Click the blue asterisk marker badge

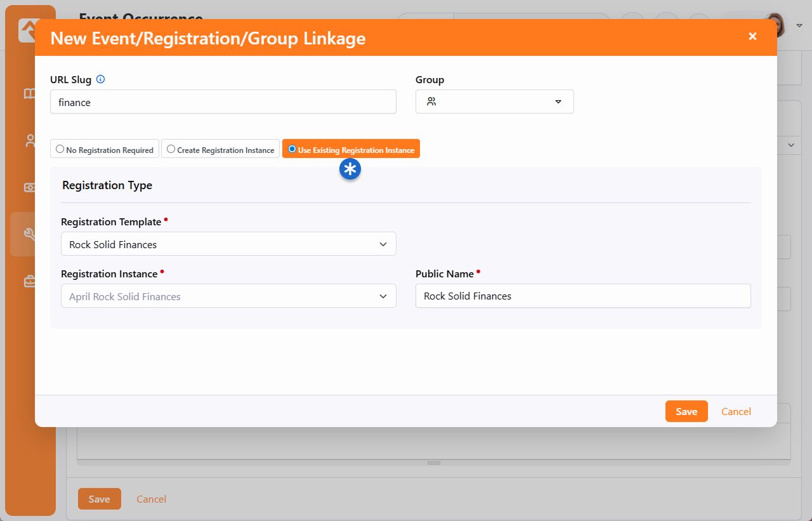pyautogui.click(x=350, y=169)
